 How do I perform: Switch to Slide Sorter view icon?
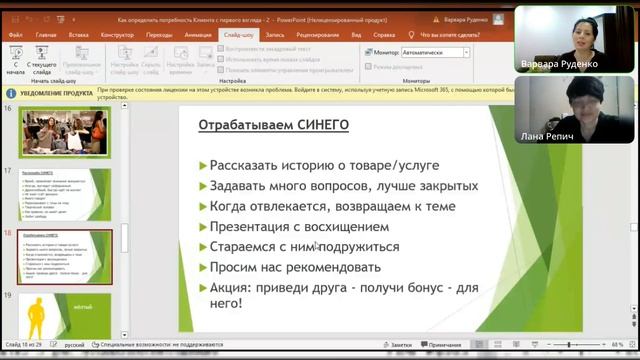point(498,345)
